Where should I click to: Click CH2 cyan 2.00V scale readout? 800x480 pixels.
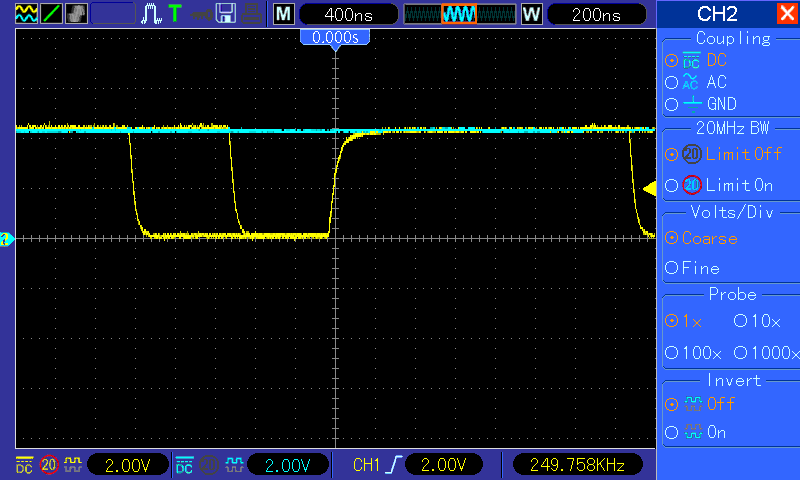288,465
